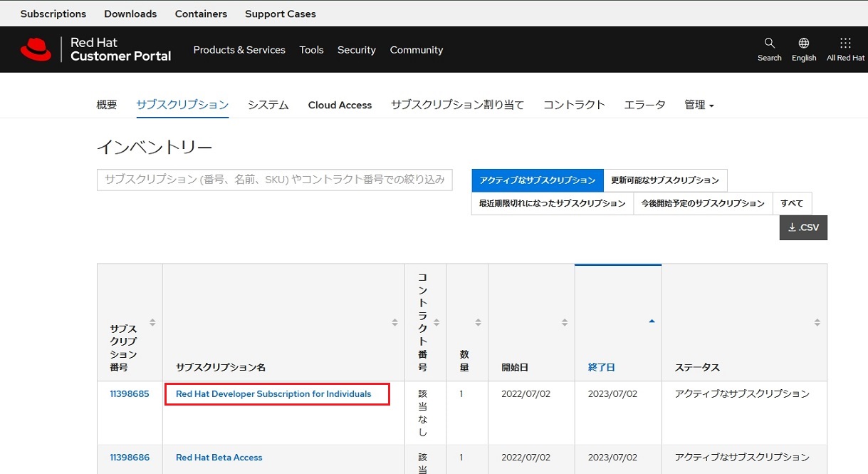Viewport: 868px width, 474px height.
Task: Click the English language globe icon
Action: (803, 43)
